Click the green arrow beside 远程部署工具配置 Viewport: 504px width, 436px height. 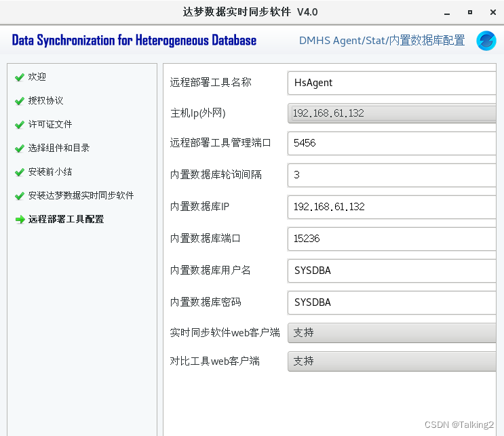20,220
